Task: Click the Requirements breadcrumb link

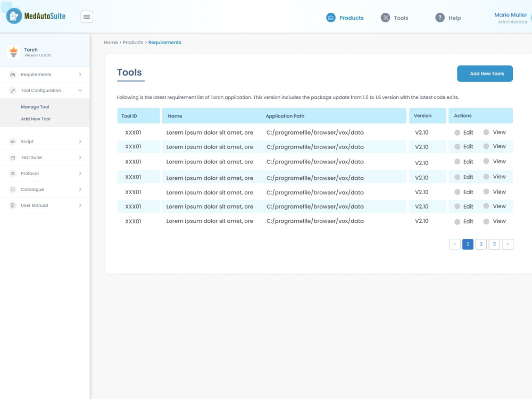Action: click(x=164, y=43)
